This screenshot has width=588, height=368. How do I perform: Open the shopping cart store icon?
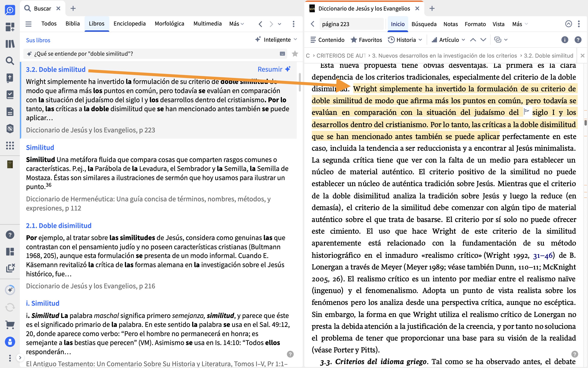(10, 325)
